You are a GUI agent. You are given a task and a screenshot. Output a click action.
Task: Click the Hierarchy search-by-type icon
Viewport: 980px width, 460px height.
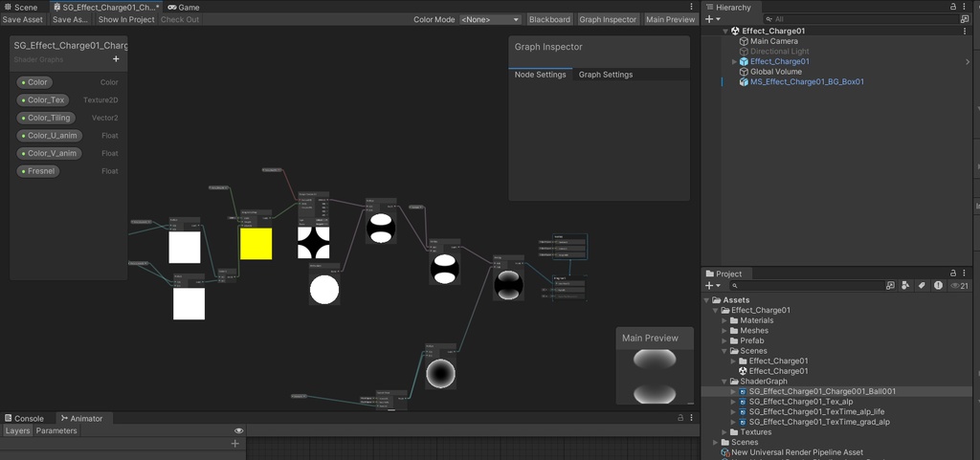point(965,19)
